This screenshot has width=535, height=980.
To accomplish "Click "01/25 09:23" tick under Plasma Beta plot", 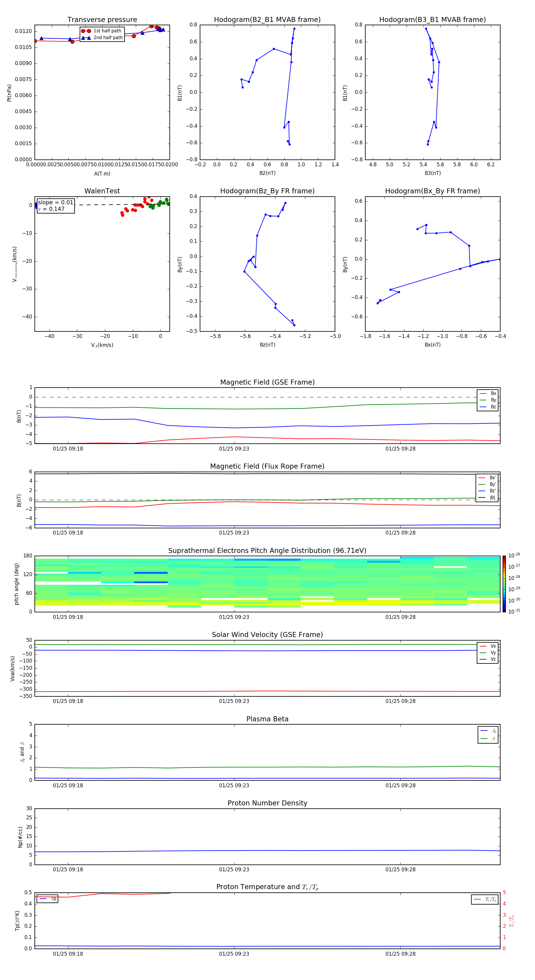I will click(x=234, y=785).
